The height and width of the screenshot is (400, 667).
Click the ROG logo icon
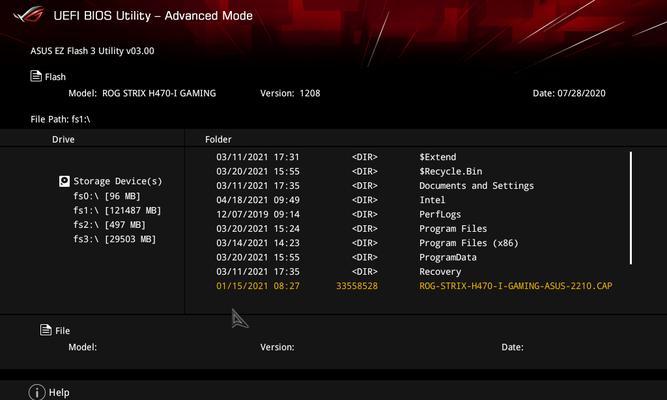pos(29,15)
